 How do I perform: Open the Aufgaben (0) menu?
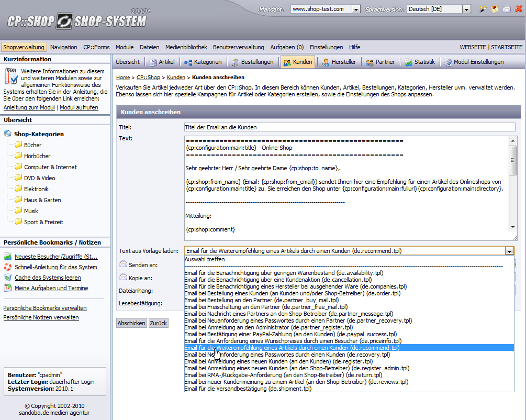coord(287,47)
